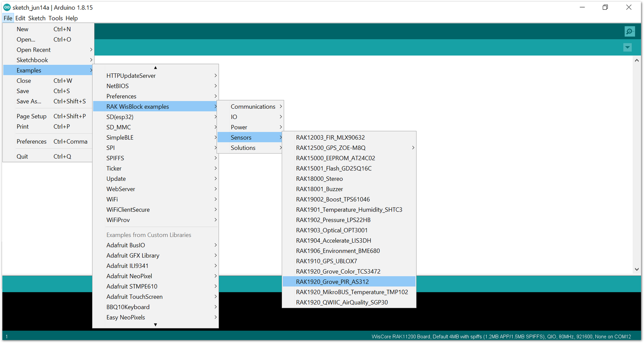Choose Close in the File menu

click(48, 81)
